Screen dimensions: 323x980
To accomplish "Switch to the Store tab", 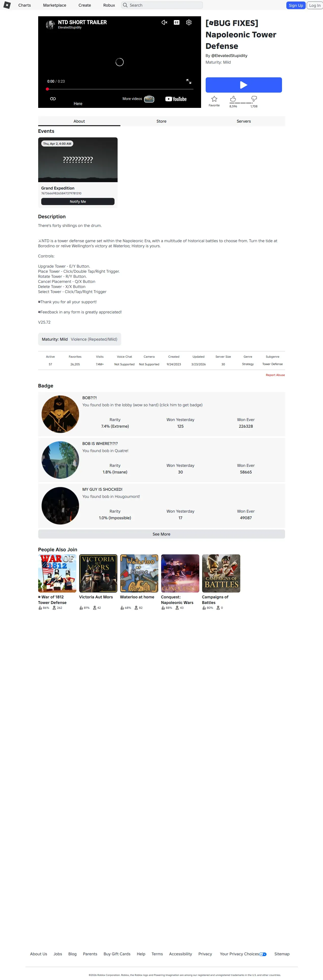I will click(x=161, y=121).
